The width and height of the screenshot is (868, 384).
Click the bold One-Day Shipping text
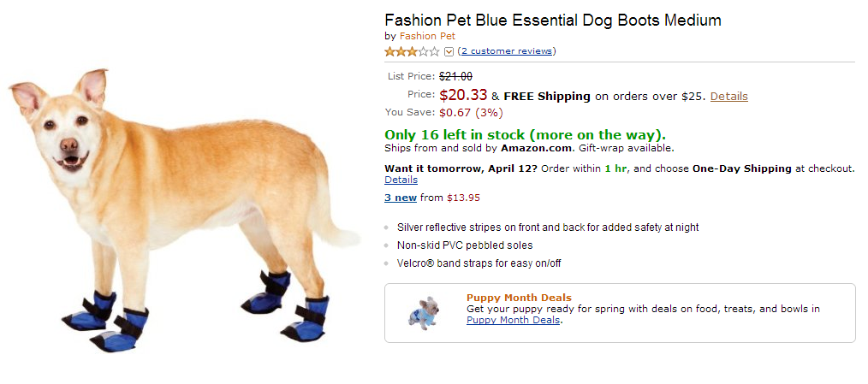pos(741,168)
